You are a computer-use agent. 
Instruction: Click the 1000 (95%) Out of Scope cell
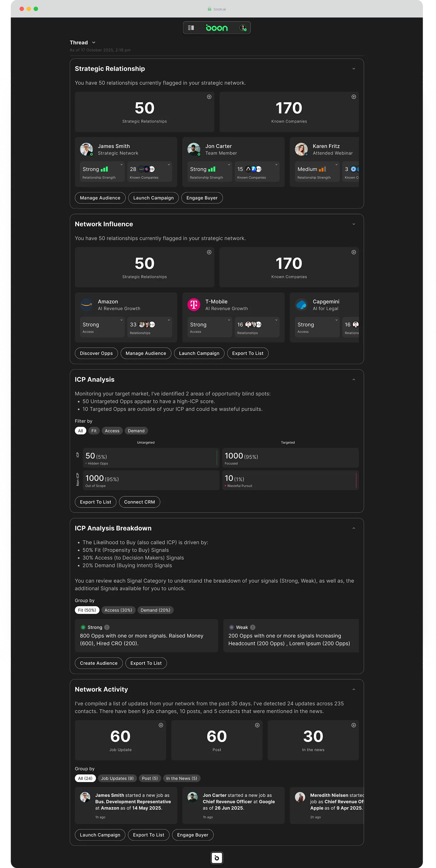click(x=151, y=480)
